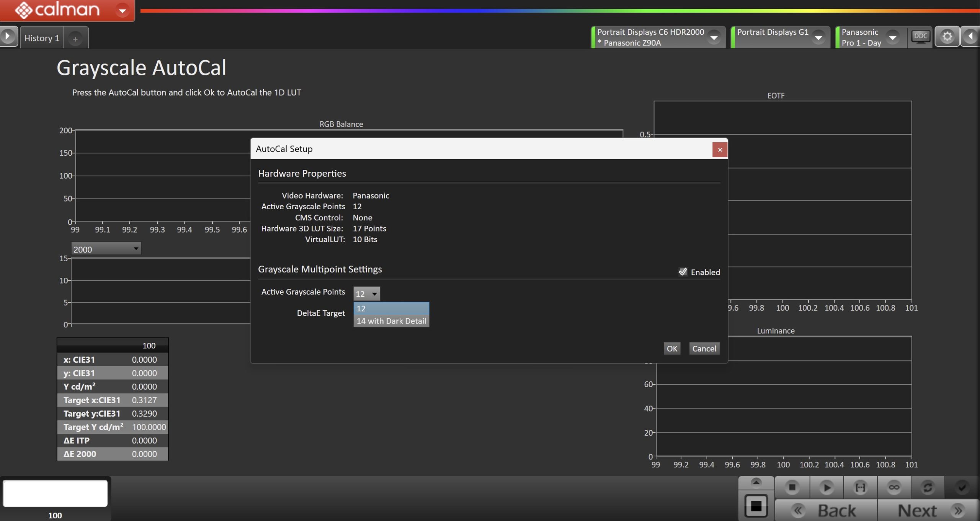Expand the left workflow panel arrow
This screenshot has height=521, width=980.
coord(8,37)
